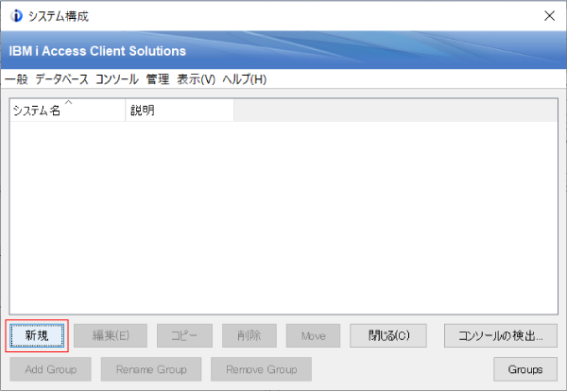
Task: Open the 一般 menu
Action: point(17,79)
